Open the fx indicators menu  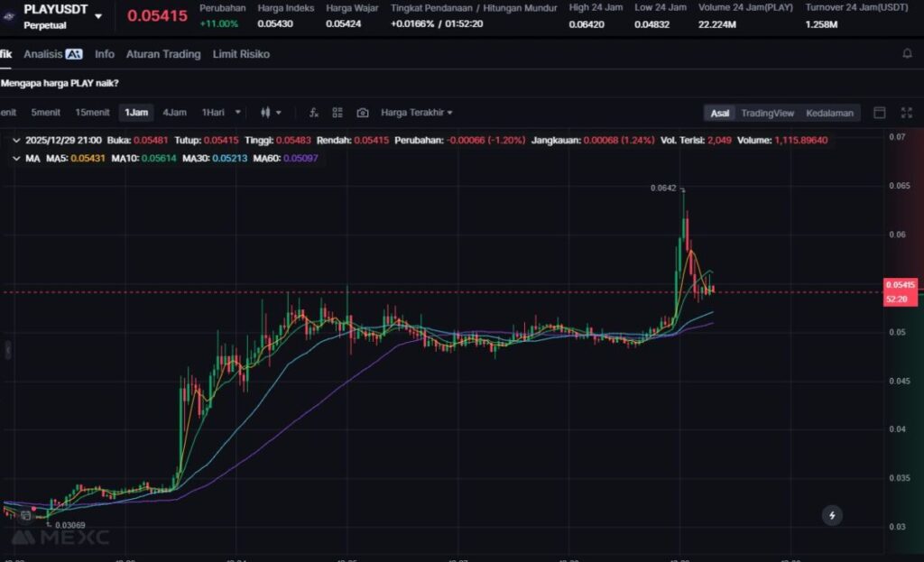[313, 113]
